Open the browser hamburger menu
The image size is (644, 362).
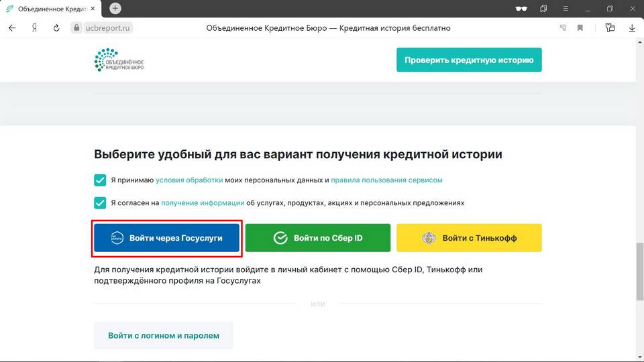[566, 8]
